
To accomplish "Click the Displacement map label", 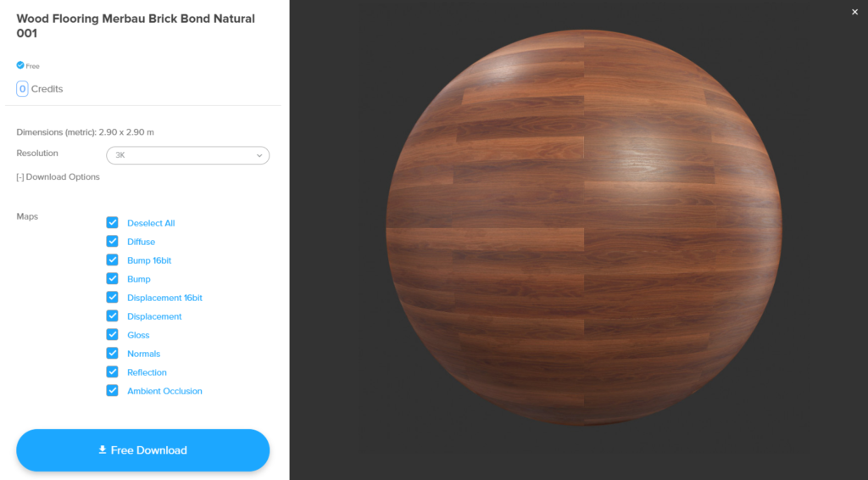I will tap(154, 316).
